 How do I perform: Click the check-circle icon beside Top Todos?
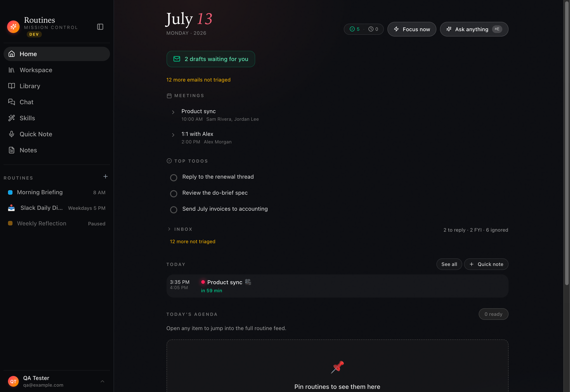click(x=169, y=161)
